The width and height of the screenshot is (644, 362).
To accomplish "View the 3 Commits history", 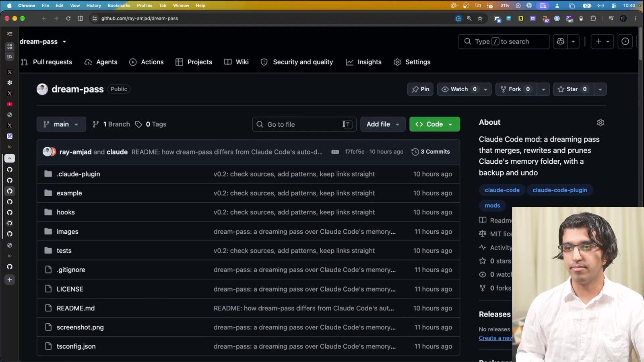I will (x=431, y=152).
